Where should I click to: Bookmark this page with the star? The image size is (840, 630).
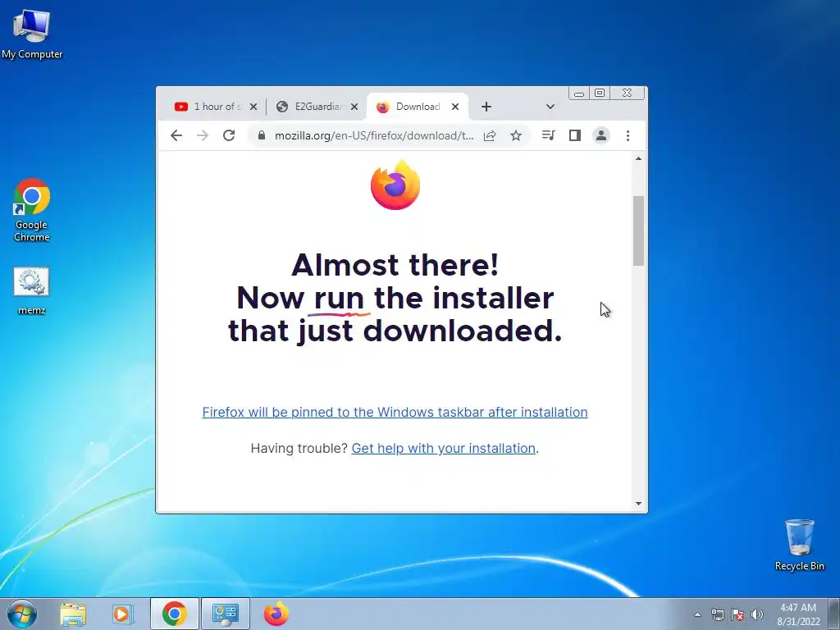(516, 135)
